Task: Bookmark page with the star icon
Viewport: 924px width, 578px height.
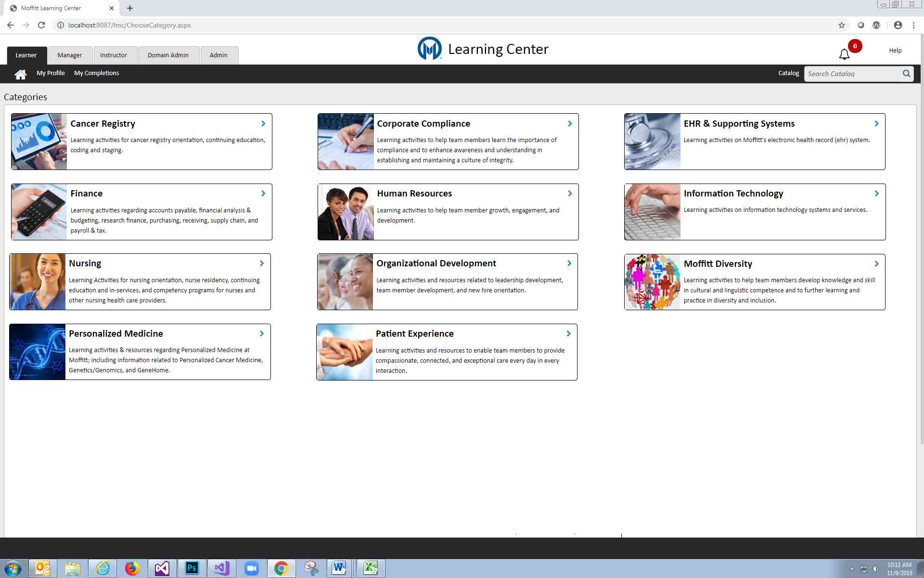Action: coord(841,25)
